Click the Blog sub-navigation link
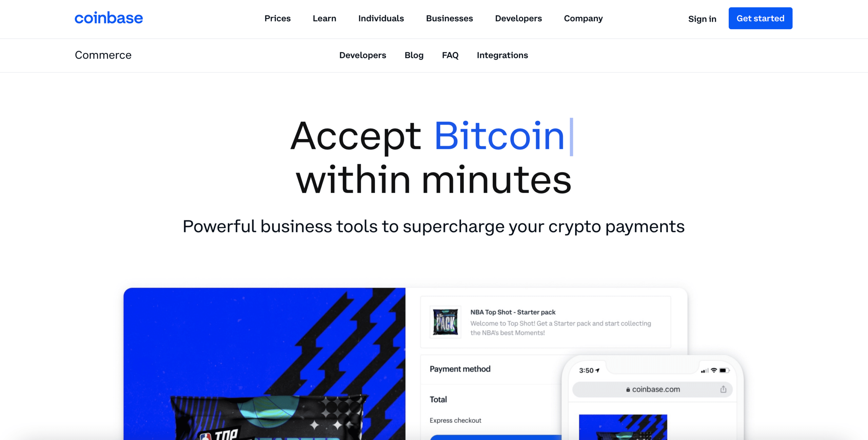The image size is (868, 440). 414,55
